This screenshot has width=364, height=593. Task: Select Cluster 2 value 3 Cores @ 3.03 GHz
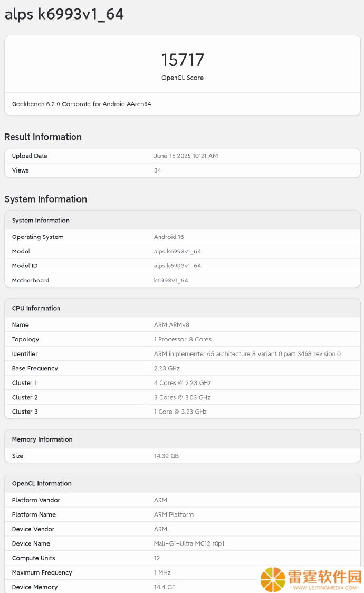182,397
